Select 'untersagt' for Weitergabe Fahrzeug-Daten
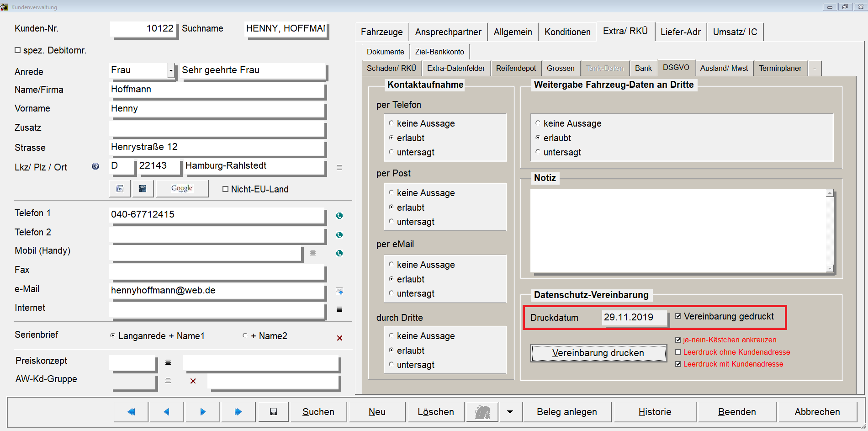868x431 pixels. tap(538, 152)
